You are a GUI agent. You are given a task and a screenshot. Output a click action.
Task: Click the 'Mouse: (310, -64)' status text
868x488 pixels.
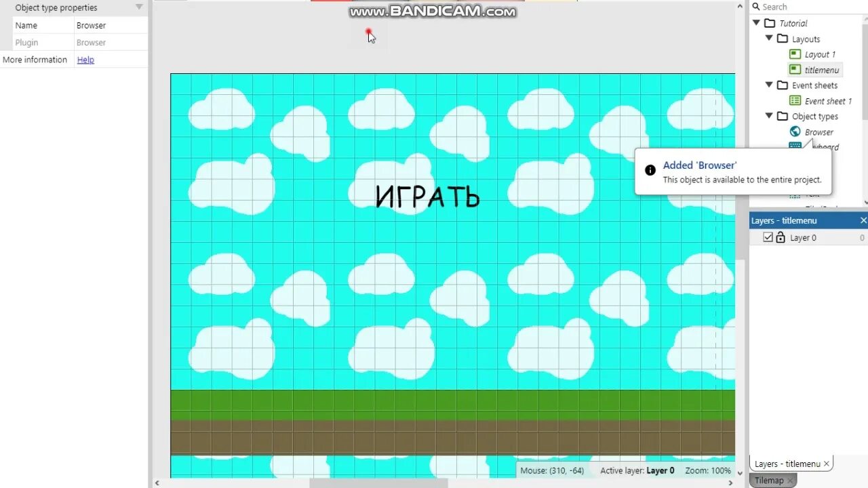(x=552, y=470)
